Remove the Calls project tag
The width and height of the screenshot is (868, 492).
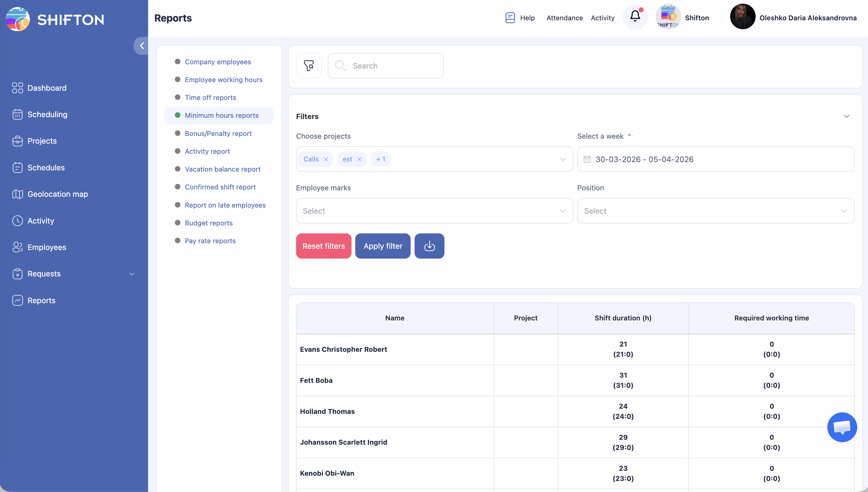[x=326, y=159]
